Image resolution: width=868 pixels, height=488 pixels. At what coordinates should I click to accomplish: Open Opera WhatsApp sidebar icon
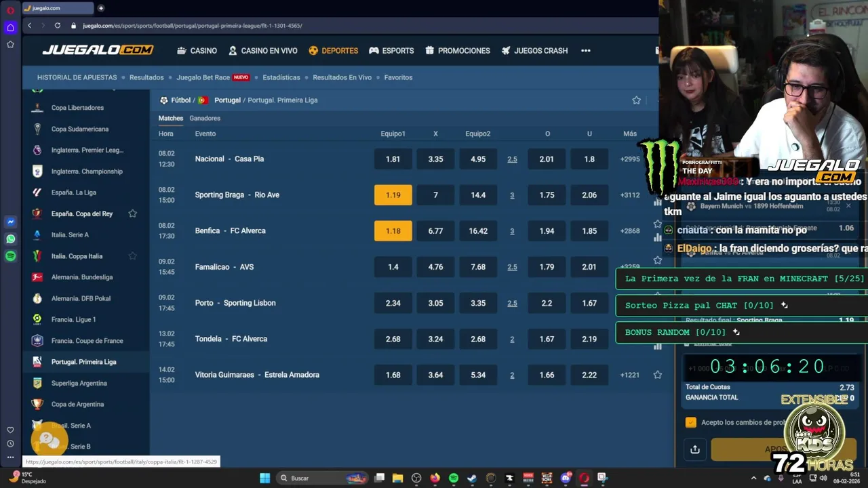coord(10,239)
